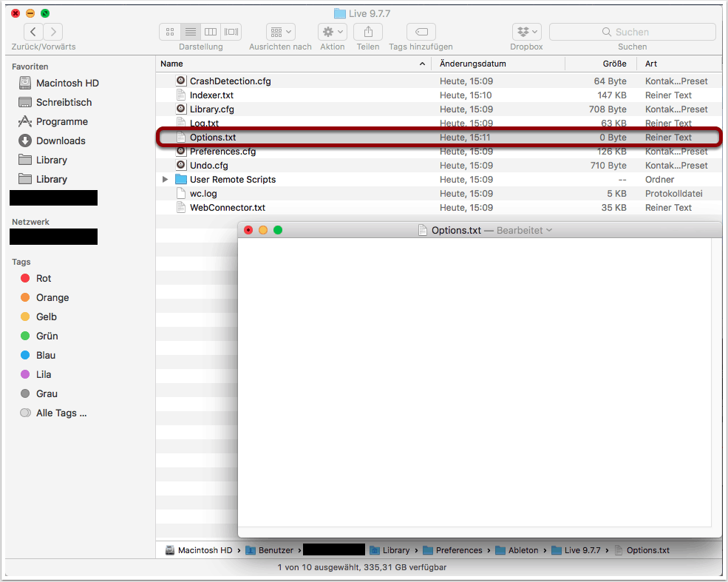Click the Tags hinzufügen icon
This screenshot has height=582, width=728.
pyautogui.click(x=421, y=32)
